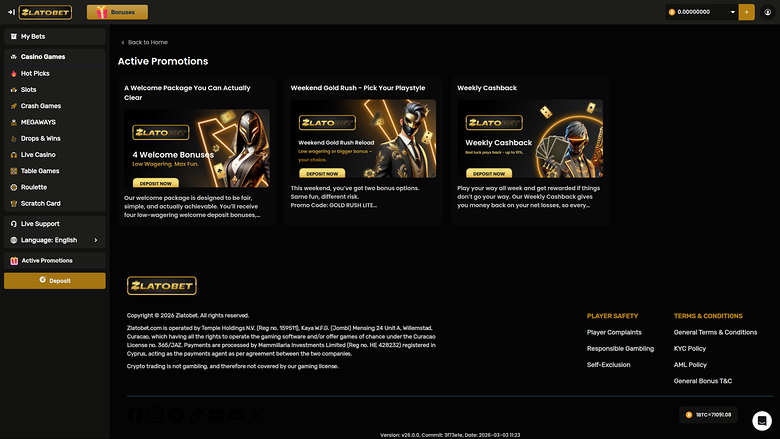Screen dimensions: 780x439
Task: Open Self-Exclusion link
Action: [x=608, y=364]
